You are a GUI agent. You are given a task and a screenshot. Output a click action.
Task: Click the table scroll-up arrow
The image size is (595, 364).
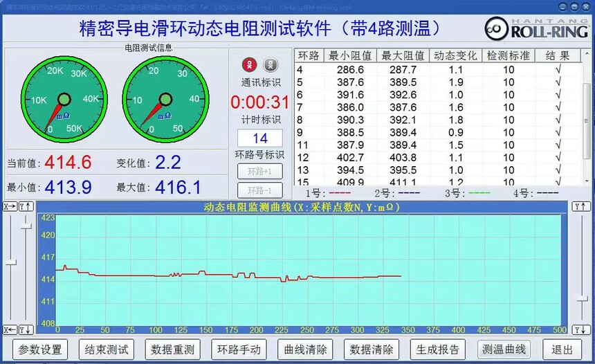[587, 55]
